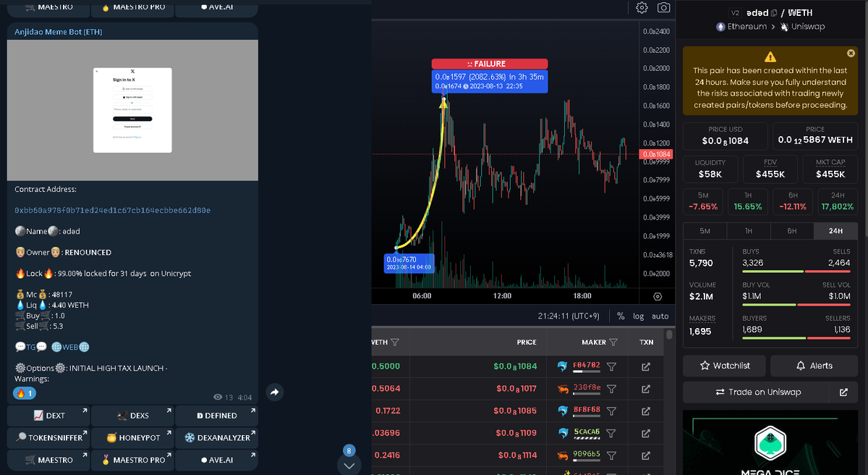Open chart settings gear icon
This screenshot has width=868, height=475.
tap(642, 7)
